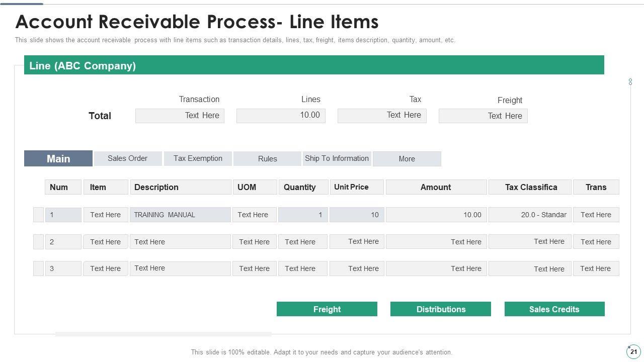Viewport: 644px width, 362px height.
Task: Open Sales Credits button
Action: [x=554, y=309]
